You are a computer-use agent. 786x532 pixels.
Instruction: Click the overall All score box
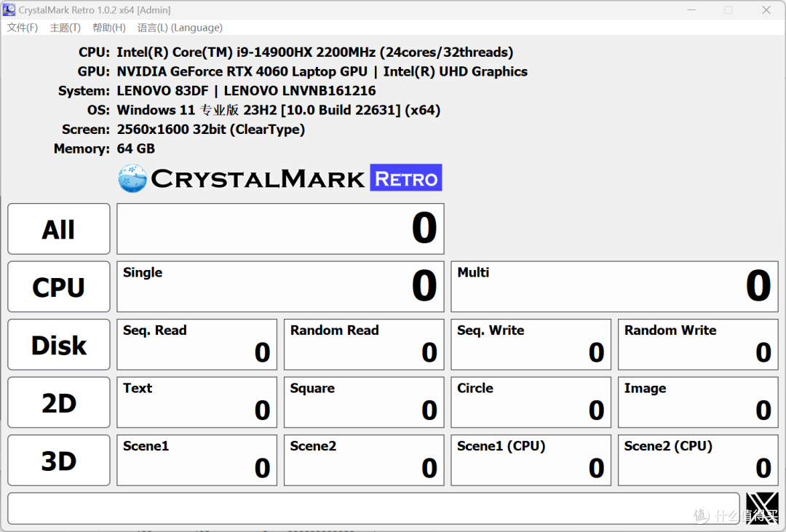(x=280, y=229)
